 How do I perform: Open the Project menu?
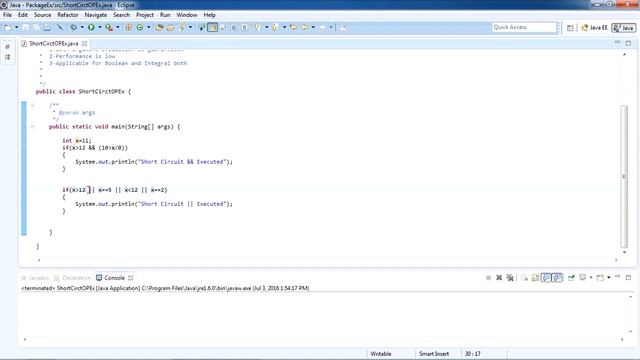[x=145, y=15]
